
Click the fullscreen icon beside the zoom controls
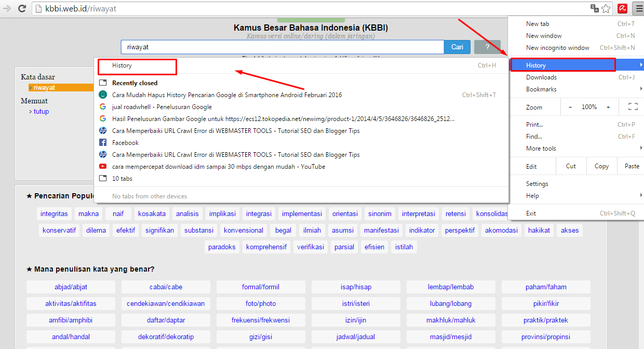click(633, 106)
